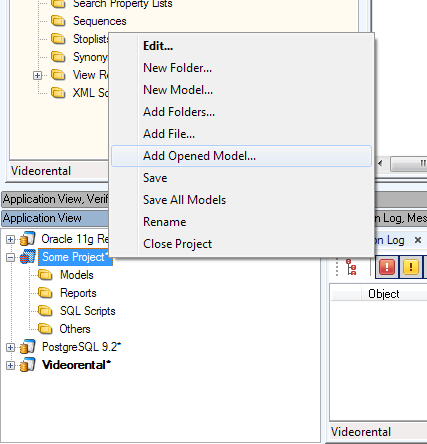The width and height of the screenshot is (427, 444).
Task: Close the Log panel tab
Action: tap(418, 240)
